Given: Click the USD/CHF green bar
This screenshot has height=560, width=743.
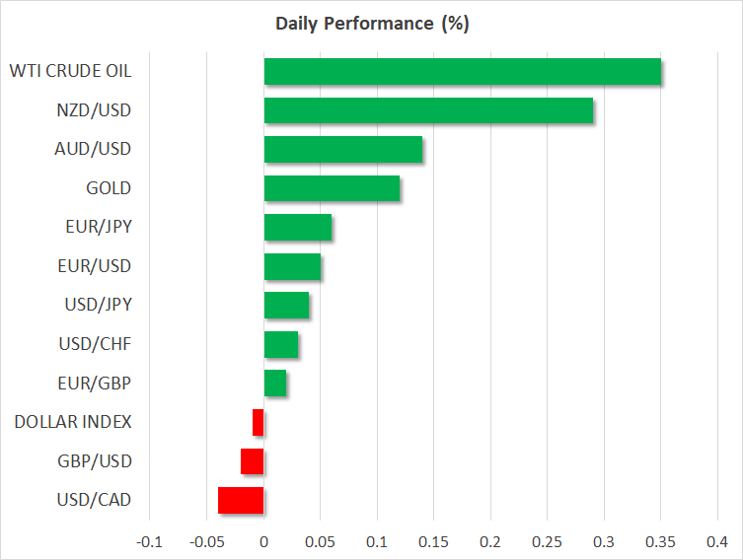Looking at the screenshot, I should point(281,344).
